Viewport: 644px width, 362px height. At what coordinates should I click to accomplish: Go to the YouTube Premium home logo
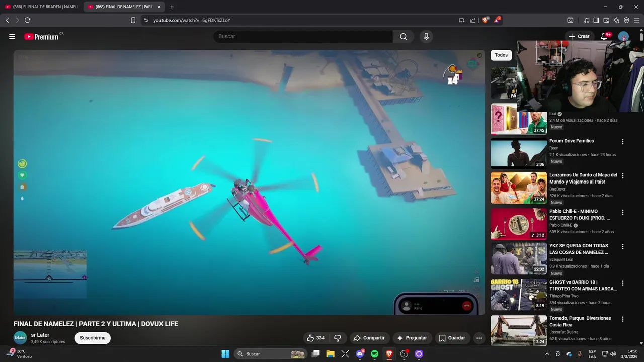pyautogui.click(x=41, y=37)
